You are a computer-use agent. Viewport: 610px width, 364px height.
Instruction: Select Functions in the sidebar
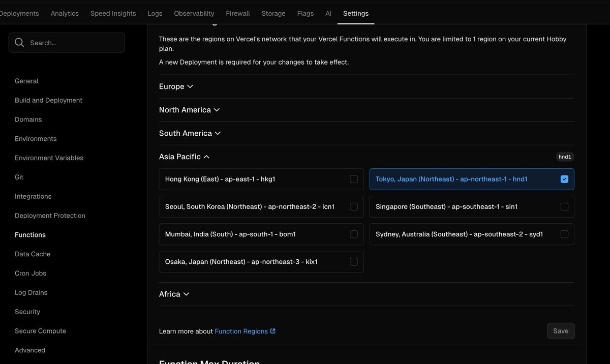pyautogui.click(x=30, y=235)
